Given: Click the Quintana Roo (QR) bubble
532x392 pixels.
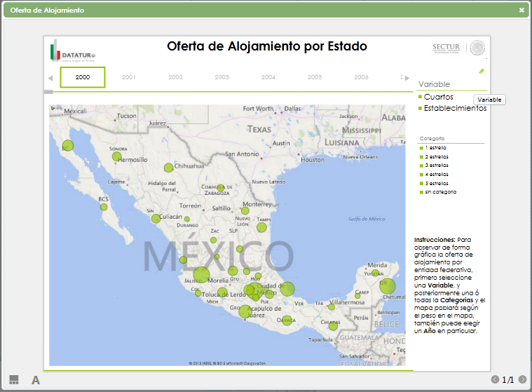Looking at the screenshot, I should click(x=387, y=286).
